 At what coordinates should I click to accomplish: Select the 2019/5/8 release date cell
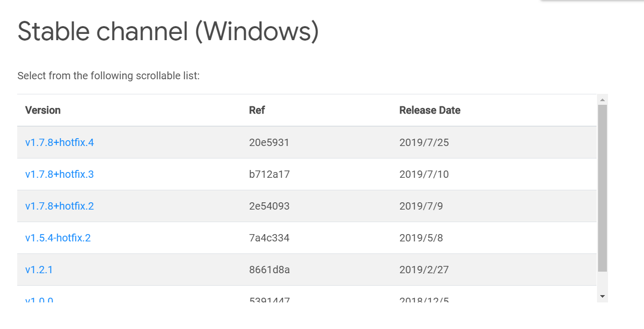point(421,238)
